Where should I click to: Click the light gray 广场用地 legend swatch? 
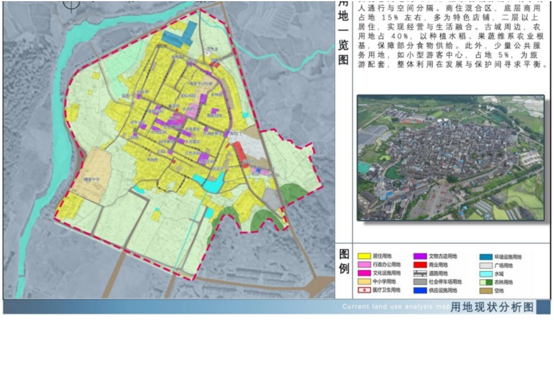point(486,265)
